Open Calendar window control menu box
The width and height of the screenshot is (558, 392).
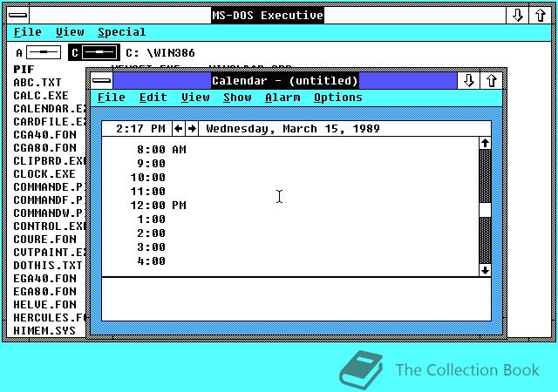coord(101,81)
